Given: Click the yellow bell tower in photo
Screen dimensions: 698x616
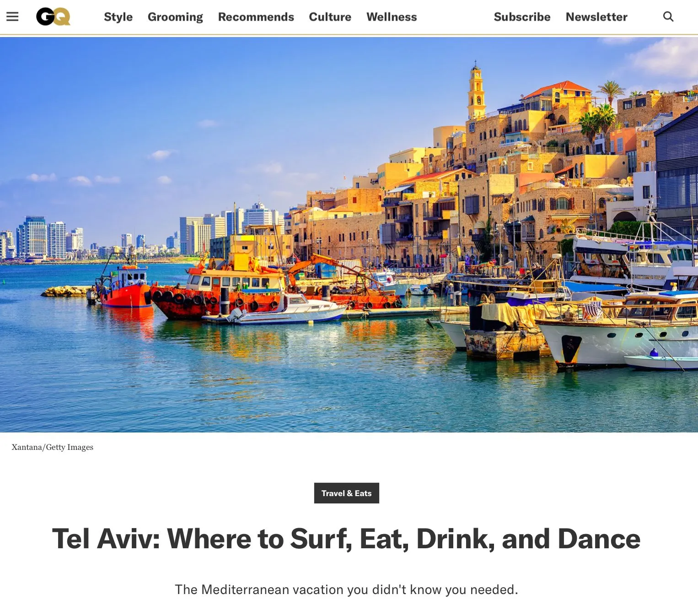Looking at the screenshot, I should pyautogui.click(x=476, y=92).
